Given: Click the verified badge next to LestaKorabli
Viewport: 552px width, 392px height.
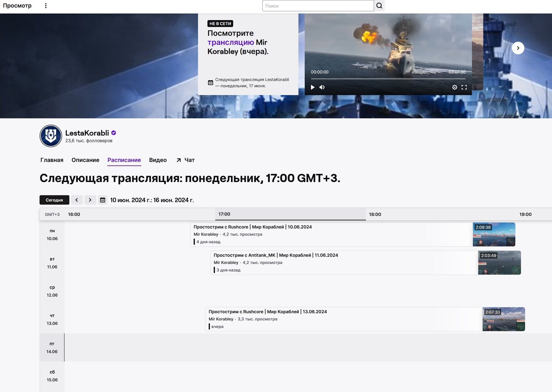Looking at the screenshot, I should pos(114,133).
